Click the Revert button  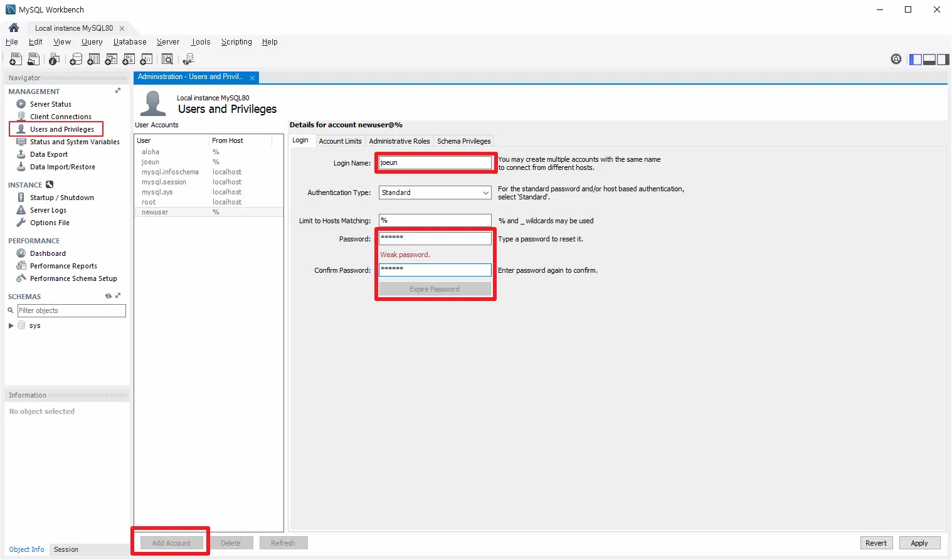(x=876, y=543)
